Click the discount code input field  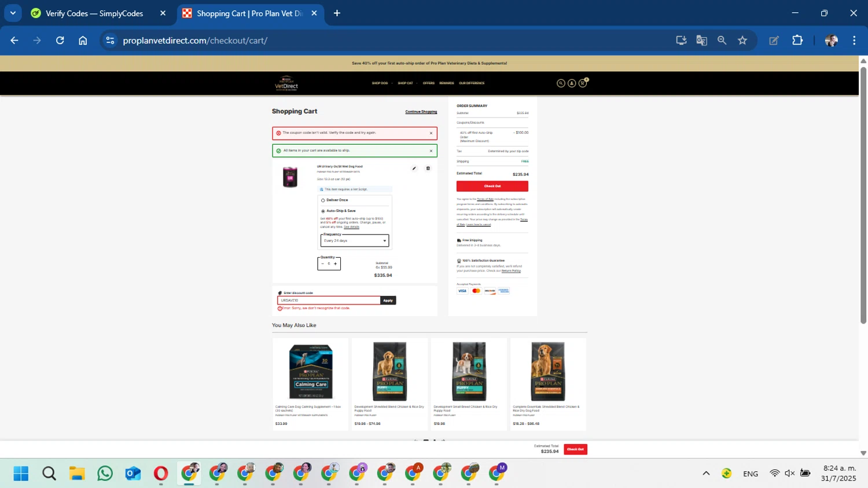coord(329,300)
